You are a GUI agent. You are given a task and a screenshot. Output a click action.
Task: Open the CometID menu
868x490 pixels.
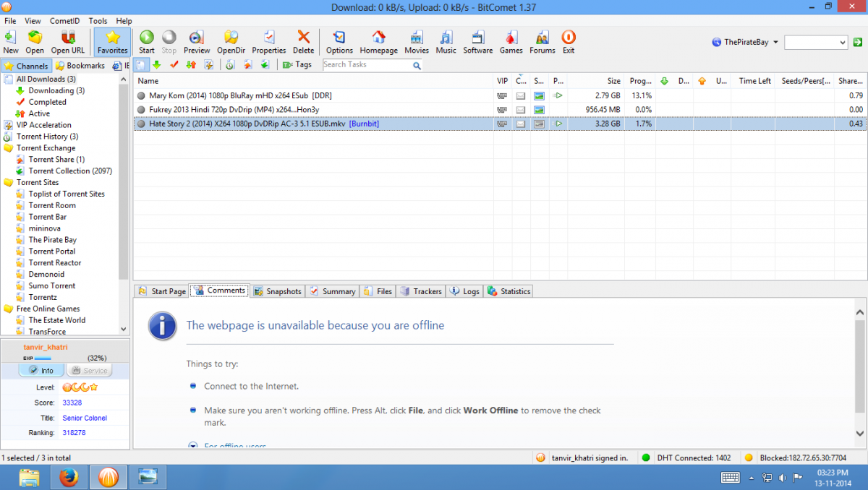[x=65, y=21]
